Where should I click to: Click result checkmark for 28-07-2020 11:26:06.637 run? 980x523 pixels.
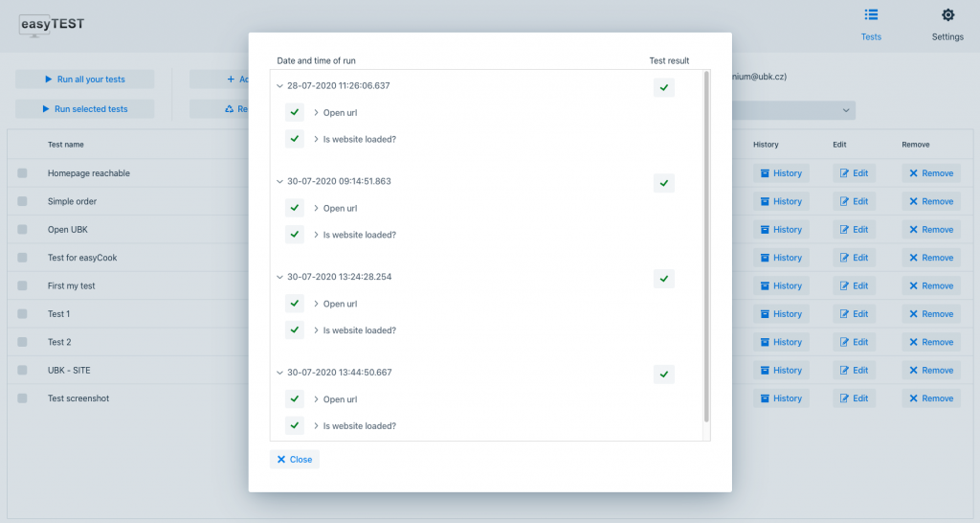tap(664, 87)
